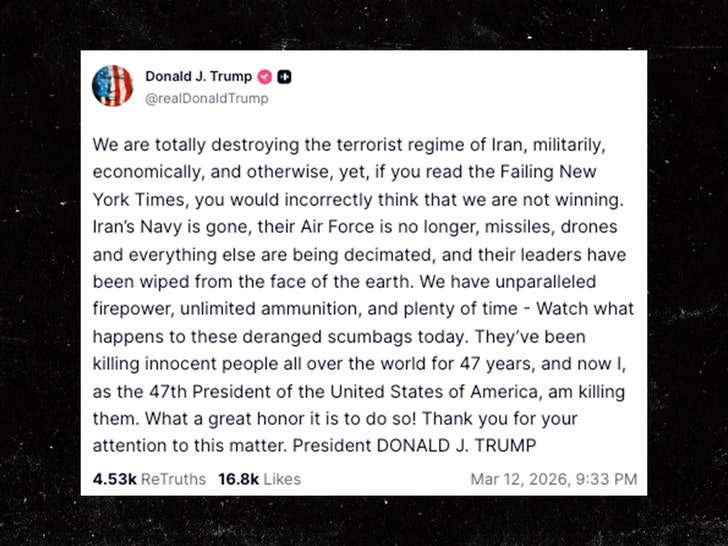The width and height of the screenshot is (728, 546).
Task: Click the black plus badge beside the name
Action: click(284, 77)
